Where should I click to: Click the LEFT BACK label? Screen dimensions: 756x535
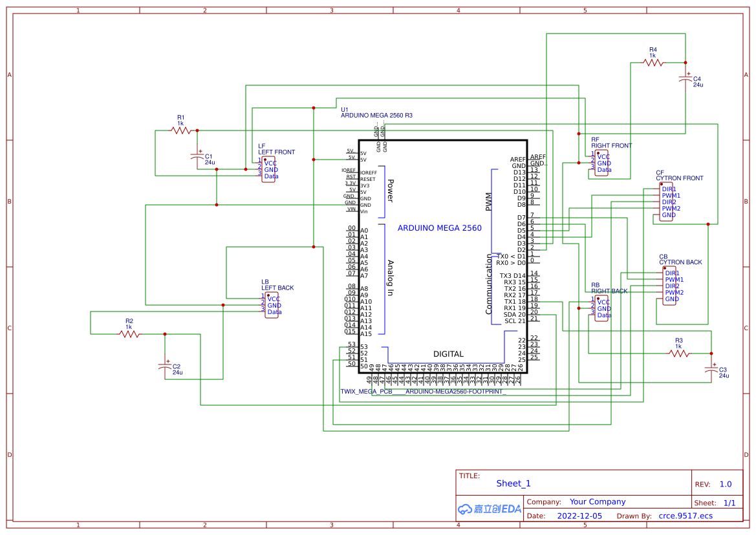(x=277, y=288)
